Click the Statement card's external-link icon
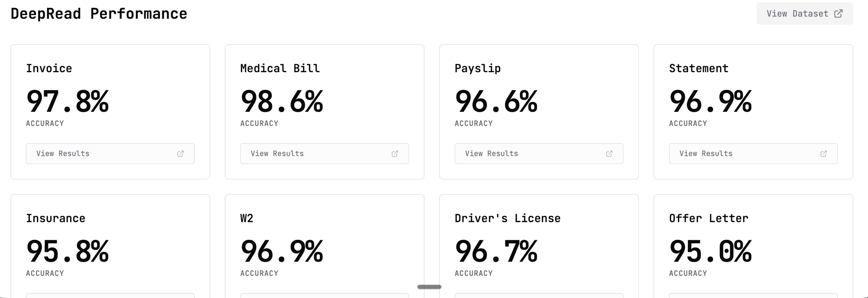 coord(823,154)
